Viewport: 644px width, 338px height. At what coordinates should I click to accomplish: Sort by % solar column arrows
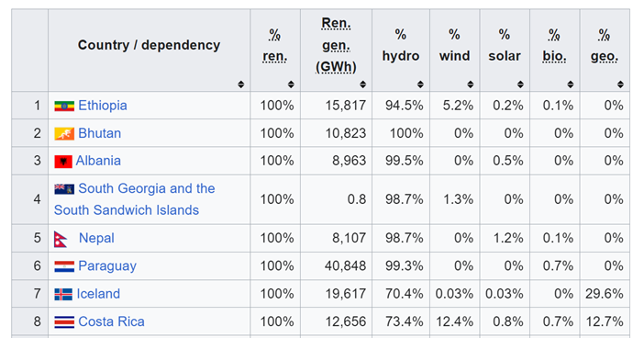point(520,84)
